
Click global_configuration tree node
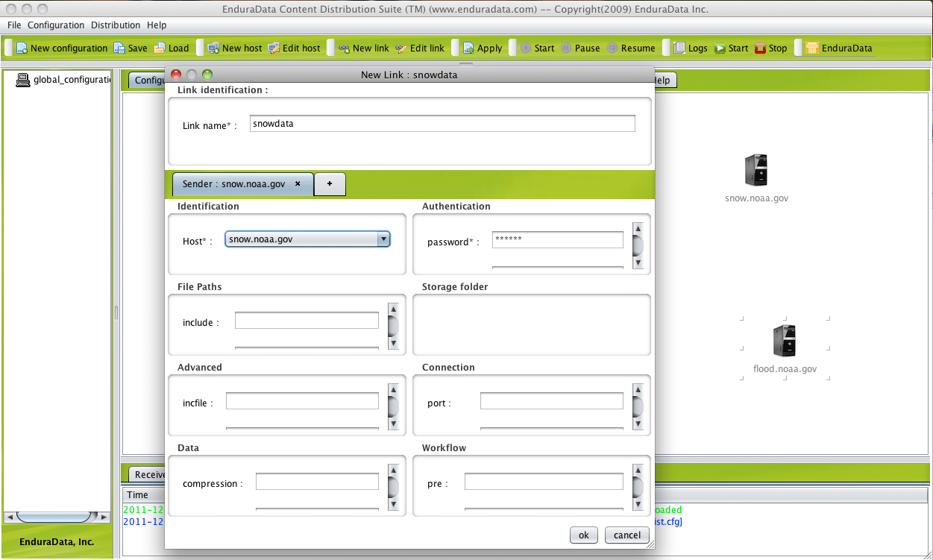coord(63,79)
